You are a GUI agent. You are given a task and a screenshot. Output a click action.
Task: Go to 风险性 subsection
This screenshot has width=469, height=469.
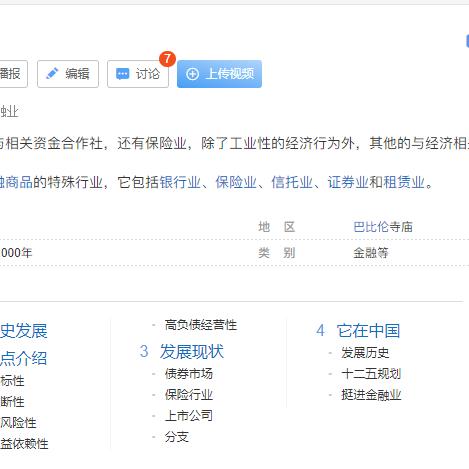pyautogui.click(x=18, y=423)
